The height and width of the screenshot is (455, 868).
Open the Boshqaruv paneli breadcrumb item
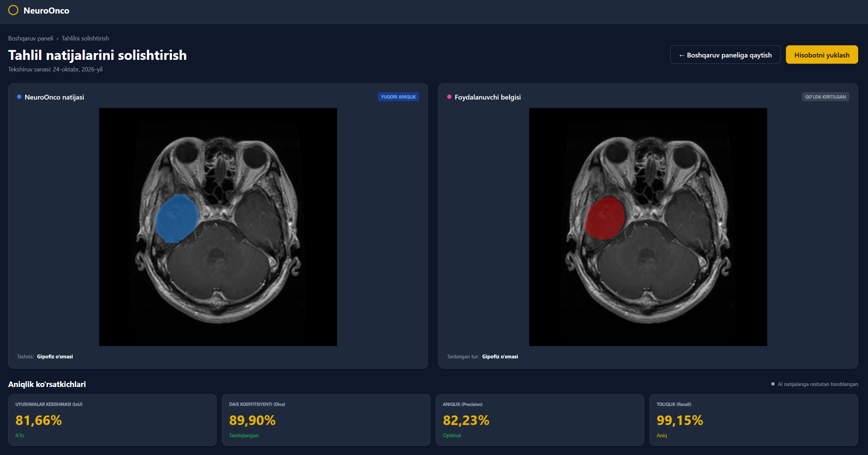pos(31,38)
